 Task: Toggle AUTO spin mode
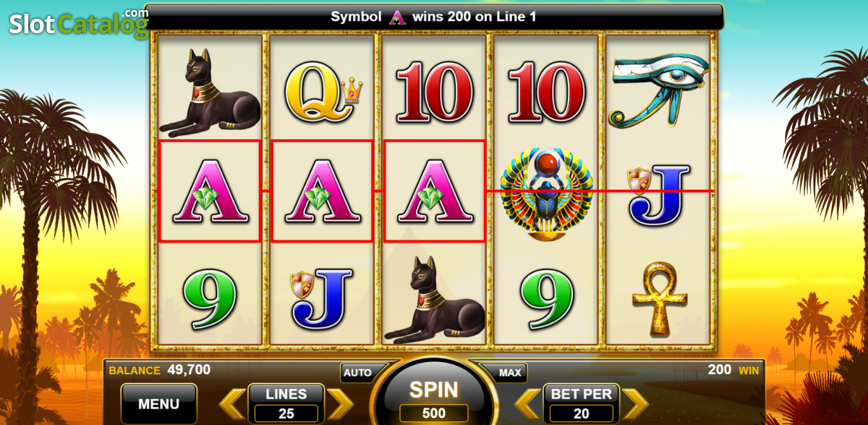pos(357,373)
